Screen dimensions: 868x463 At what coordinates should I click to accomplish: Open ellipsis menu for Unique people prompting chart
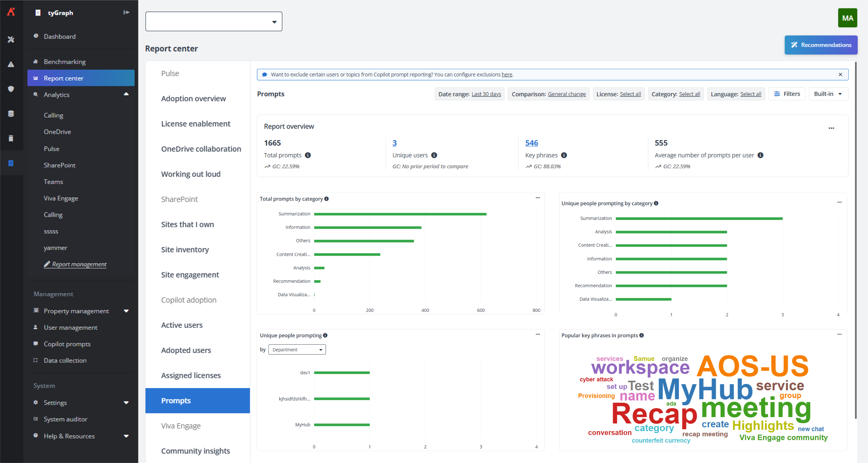point(537,334)
